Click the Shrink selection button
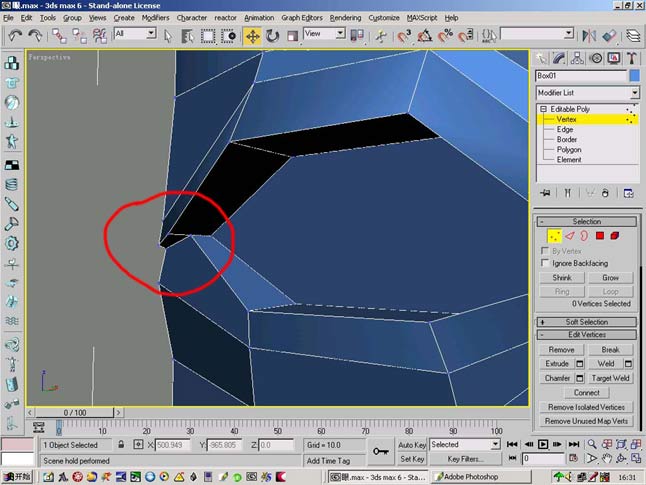The image size is (646, 485). (x=562, y=278)
